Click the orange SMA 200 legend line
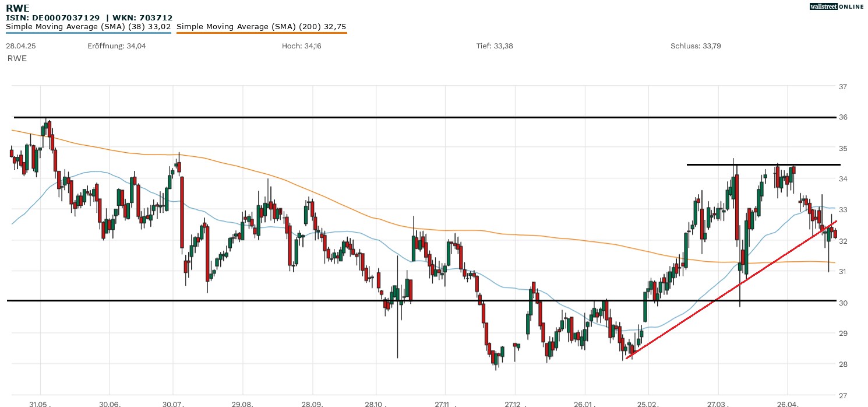This screenshot has height=407, width=868. [x=261, y=33]
